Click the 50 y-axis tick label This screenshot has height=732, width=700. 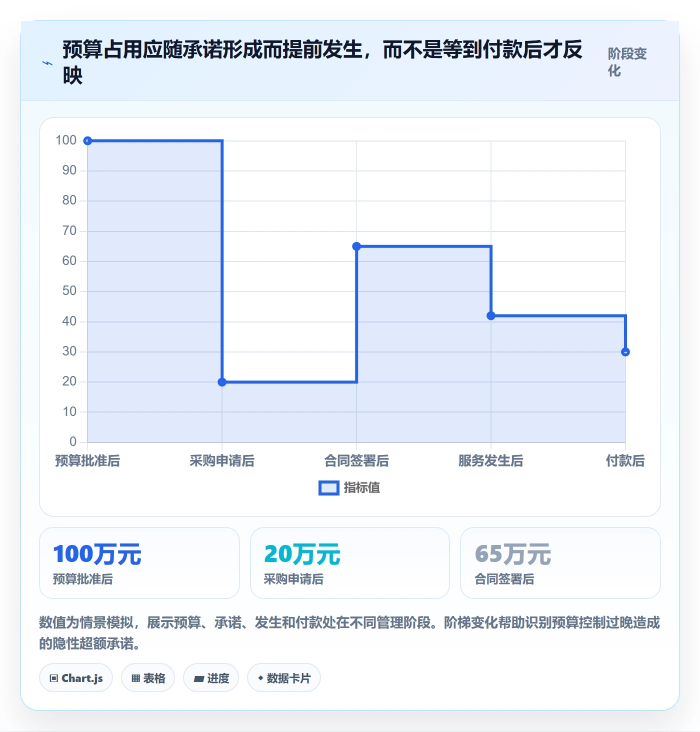coord(69,291)
